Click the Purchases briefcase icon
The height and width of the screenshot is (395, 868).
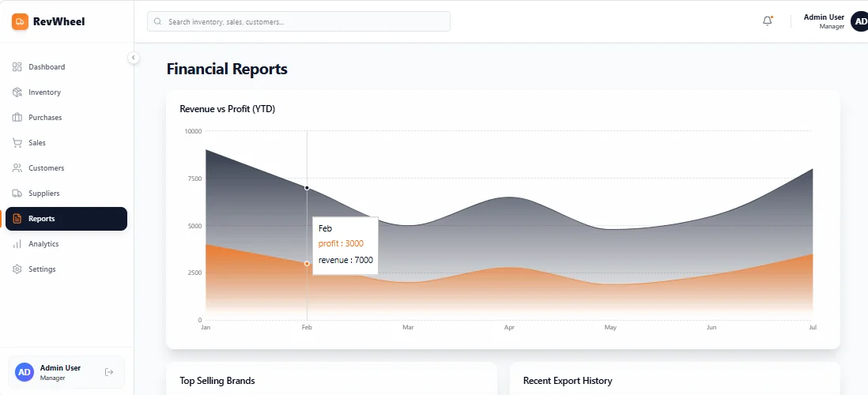click(x=17, y=117)
